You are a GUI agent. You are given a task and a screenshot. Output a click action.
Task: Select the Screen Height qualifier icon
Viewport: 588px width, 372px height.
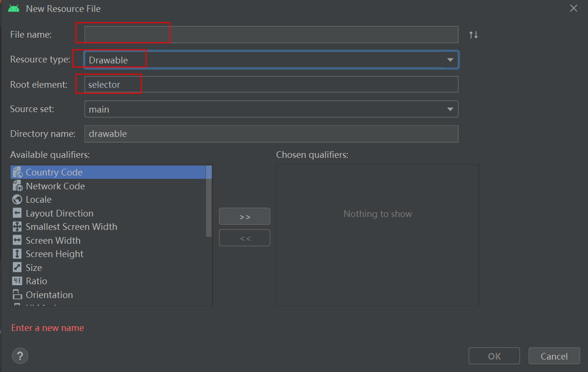pyautogui.click(x=17, y=254)
